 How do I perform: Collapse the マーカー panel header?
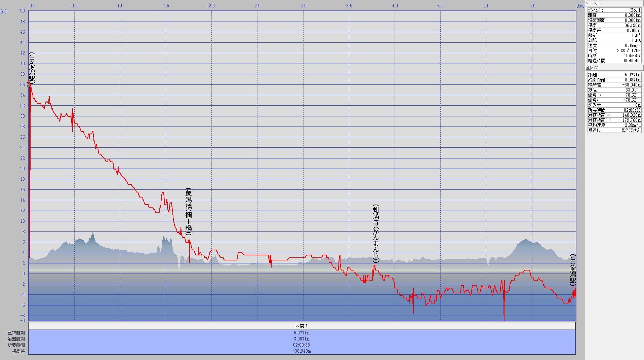point(614,3)
